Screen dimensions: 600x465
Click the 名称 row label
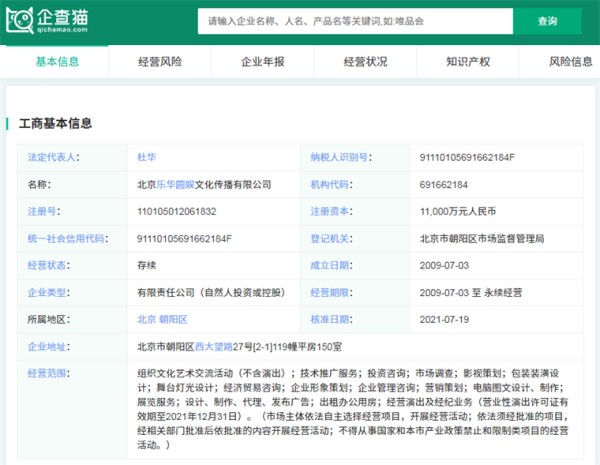39,184
